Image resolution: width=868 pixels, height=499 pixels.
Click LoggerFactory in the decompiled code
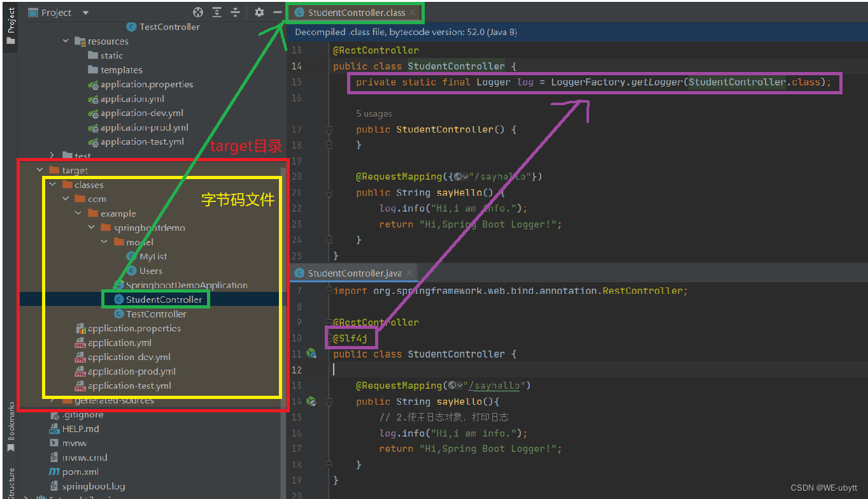[x=588, y=82]
